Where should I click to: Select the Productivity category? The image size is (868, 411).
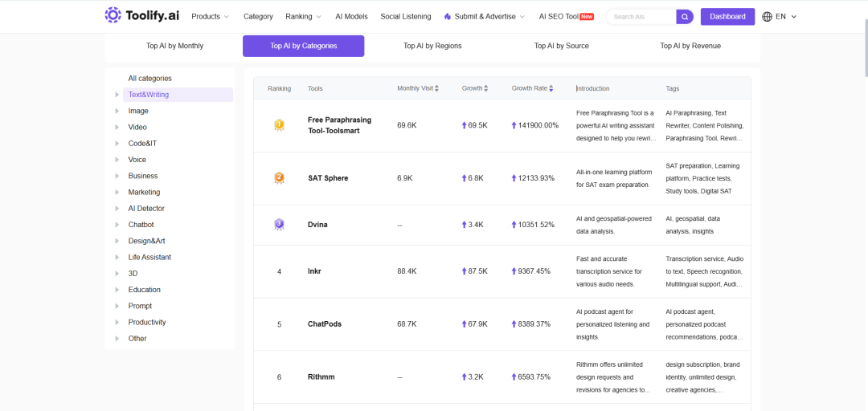[147, 322]
